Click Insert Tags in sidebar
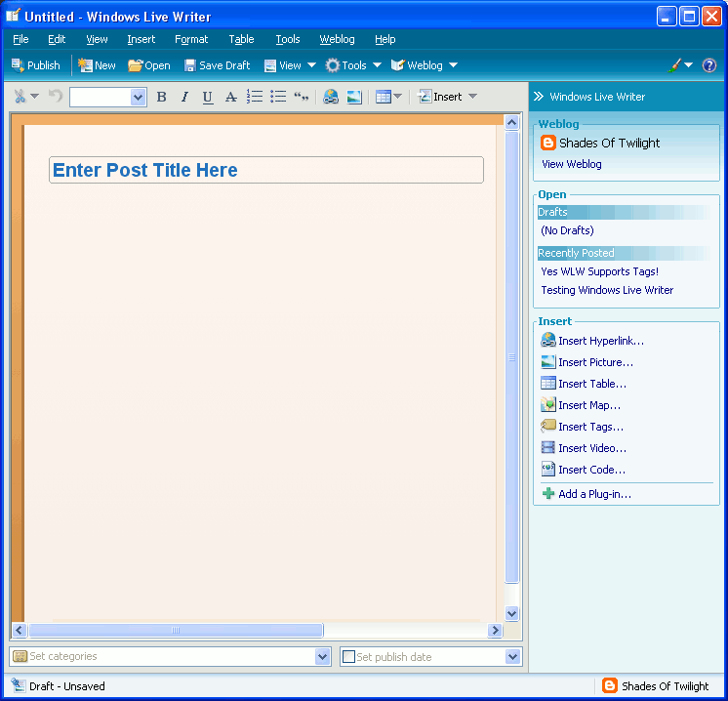Screen dimensions: 728x701 pos(583,427)
